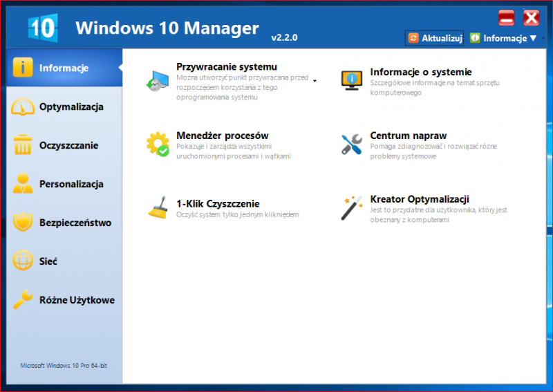Viewport: 553px width, 392px height.
Task: Click the v2.2.0 version label
Action: tap(284, 37)
